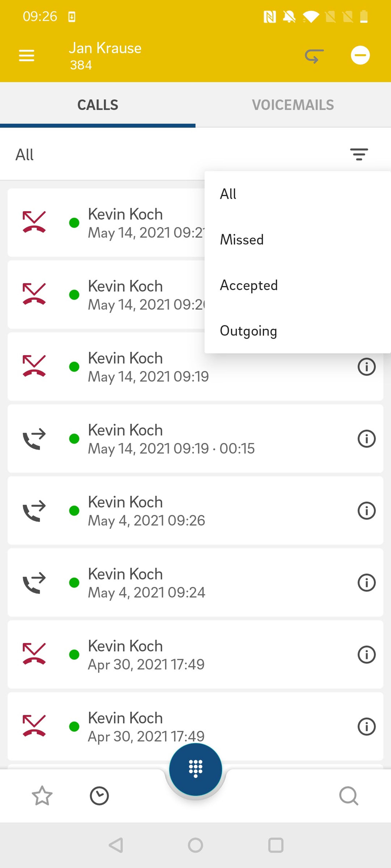Toggle the do-not-disturb status icon
The image size is (391, 868).
pos(360,55)
